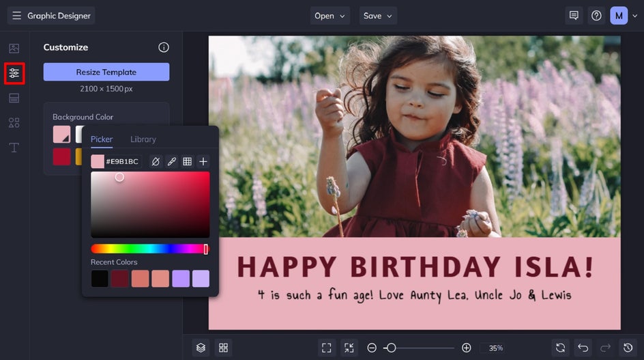Switch to the Picker tab
Screen dimensions: 644x360
pyautogui.click(x=102, y=139)
